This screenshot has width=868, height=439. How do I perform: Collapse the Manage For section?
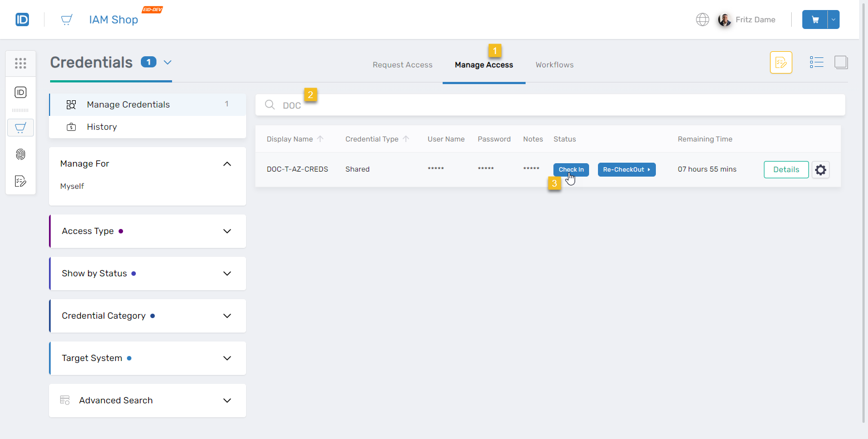[227, 164]
